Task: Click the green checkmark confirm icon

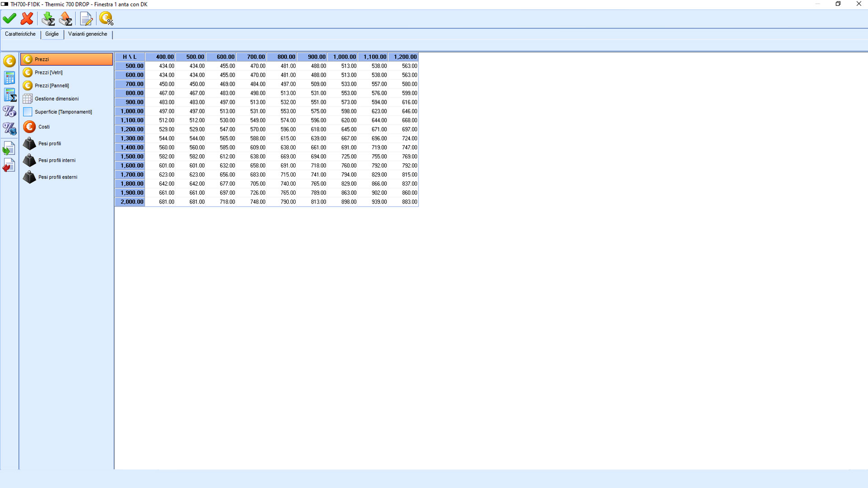Action: pos(9,19)
